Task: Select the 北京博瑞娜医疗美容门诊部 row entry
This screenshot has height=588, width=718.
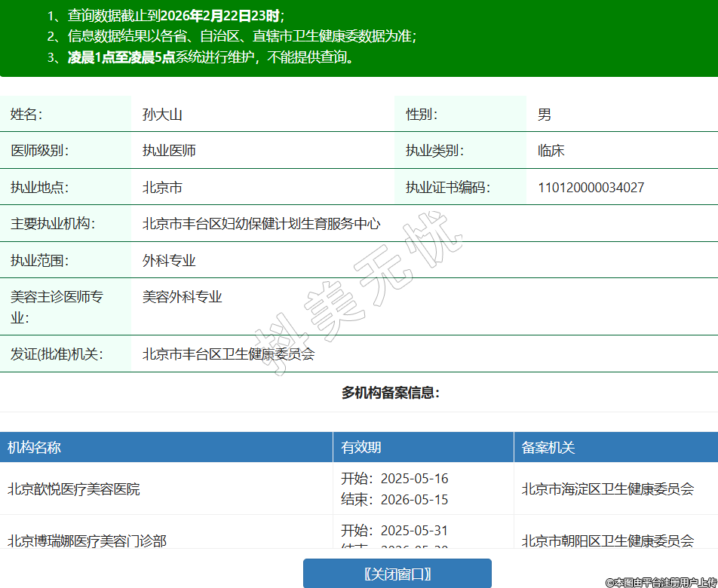Action: (x=87, y=541)
